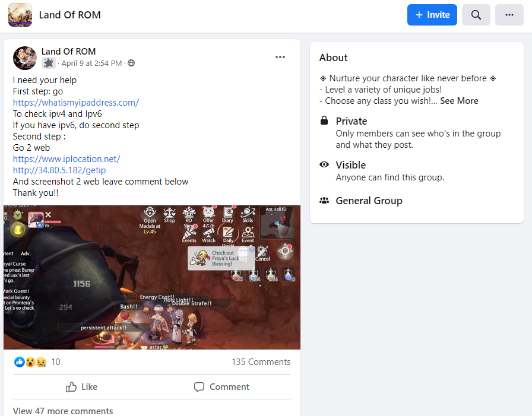The height and width of the screenshot is (416, 532).
Task: Click the Invite button
Action: click(x=432, y=15)
